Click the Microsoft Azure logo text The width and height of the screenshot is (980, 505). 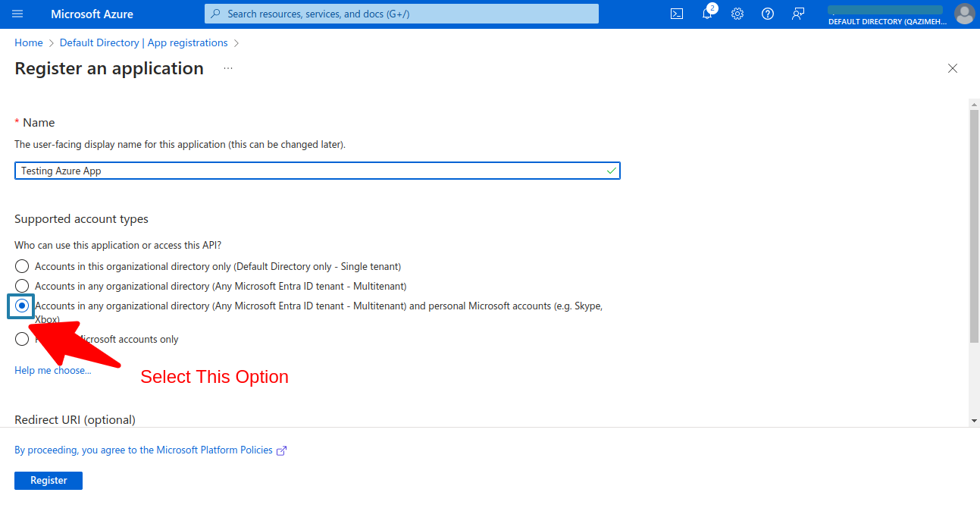(x=92, y=14)
